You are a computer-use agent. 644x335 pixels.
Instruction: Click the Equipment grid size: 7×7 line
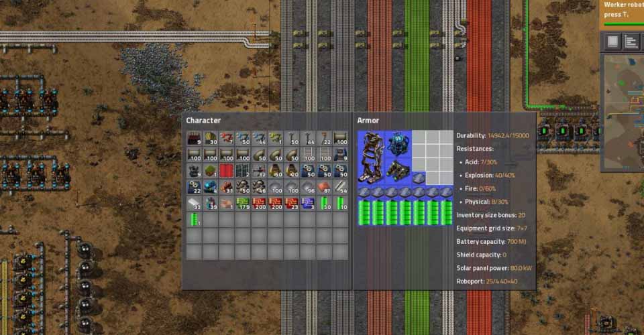[x=492, y=228]
